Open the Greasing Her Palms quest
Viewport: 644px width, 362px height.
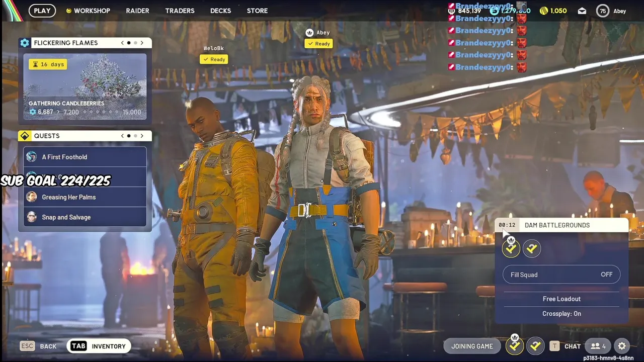[x=85, y=197]
